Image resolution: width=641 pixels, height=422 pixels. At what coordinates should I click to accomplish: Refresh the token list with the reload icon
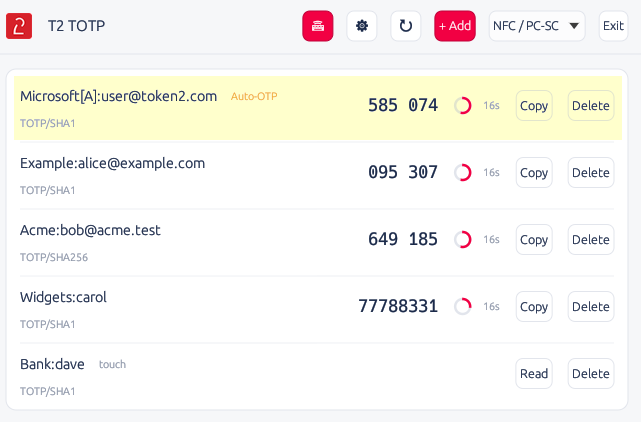click(406, 26)
